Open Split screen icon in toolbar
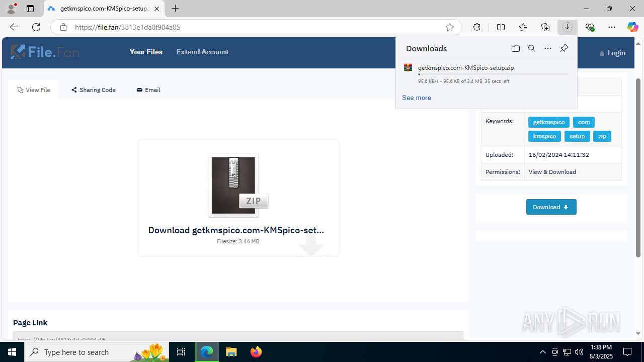 [x=501, y=27]
